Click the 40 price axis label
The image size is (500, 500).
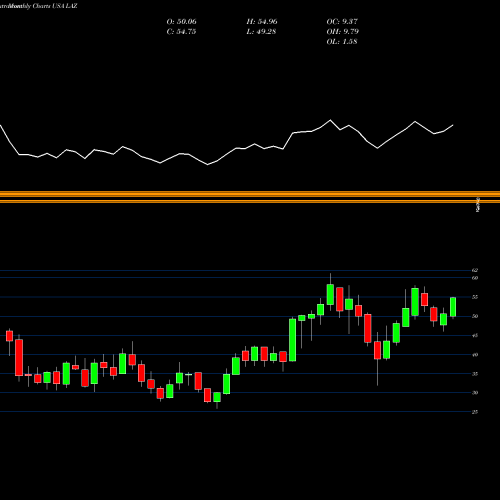pyautogui.click(x=475, y=355)
